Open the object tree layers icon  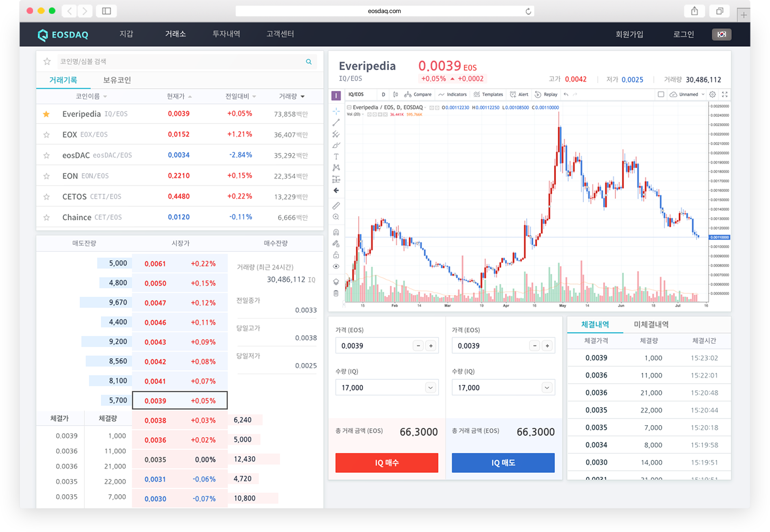(336, 282)
